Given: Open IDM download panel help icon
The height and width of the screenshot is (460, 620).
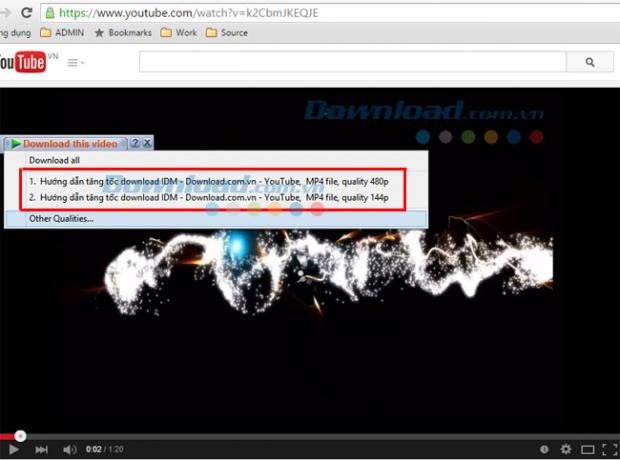Looking at the screenshot, I should (x=135, y=143).
